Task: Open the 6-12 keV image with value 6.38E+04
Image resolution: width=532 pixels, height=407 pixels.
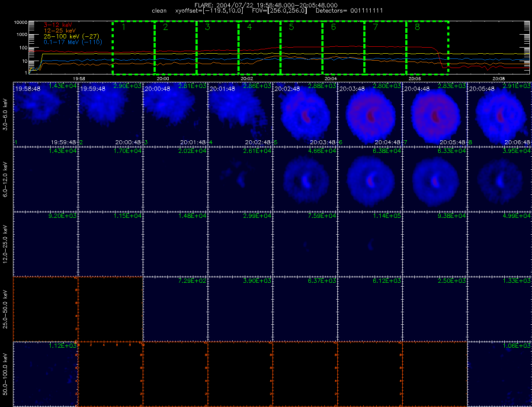Action: pos(370,179)
